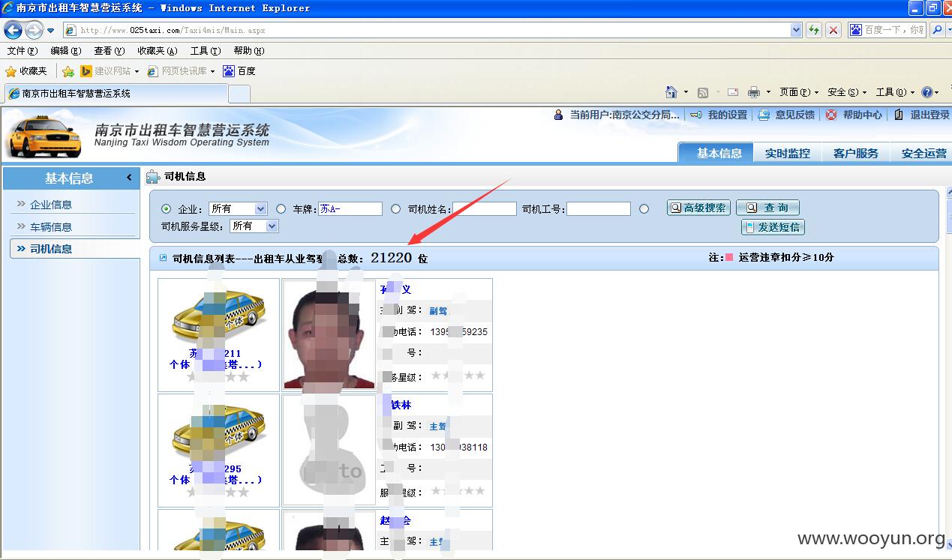Click the search magnifier icon
This screenshot has width=952, height=560.
(936, 30)
